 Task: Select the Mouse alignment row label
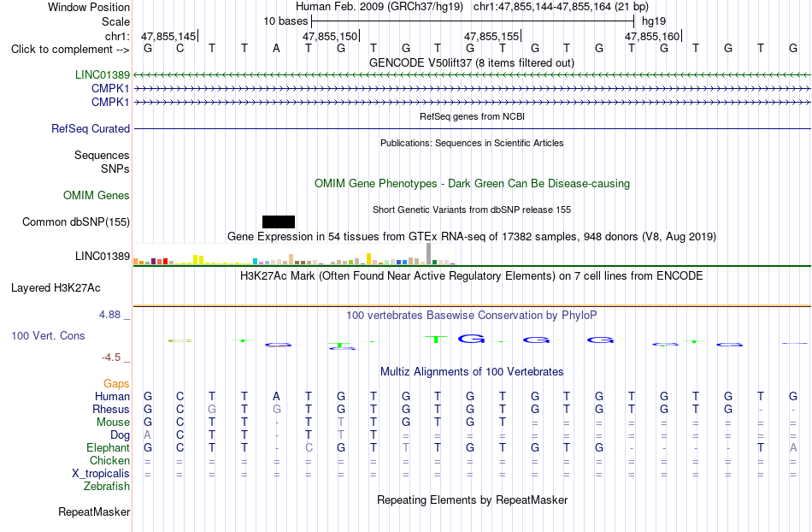pyautogui.click(x=113, y=423)
